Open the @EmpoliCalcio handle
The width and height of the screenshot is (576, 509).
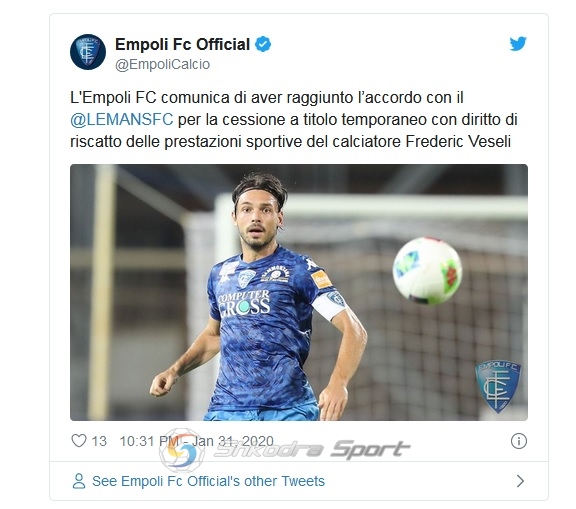(x=162, y=64)
